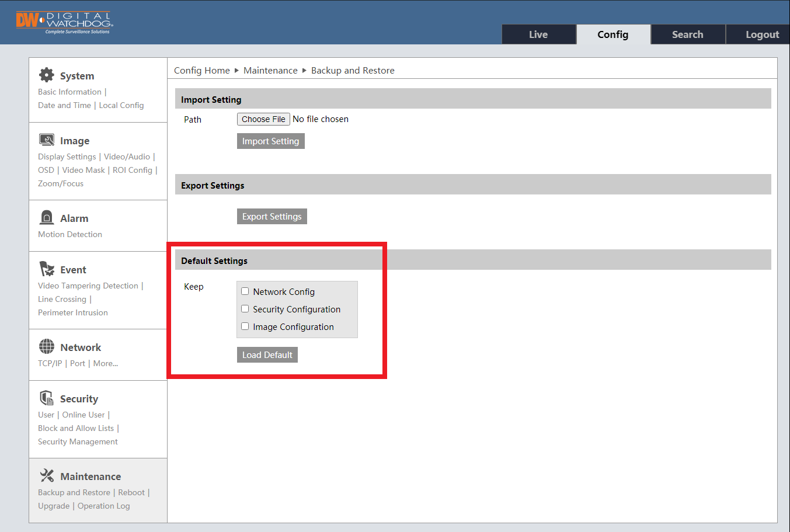Click the System gear icon
790x532 pixels.
(47, 75)
